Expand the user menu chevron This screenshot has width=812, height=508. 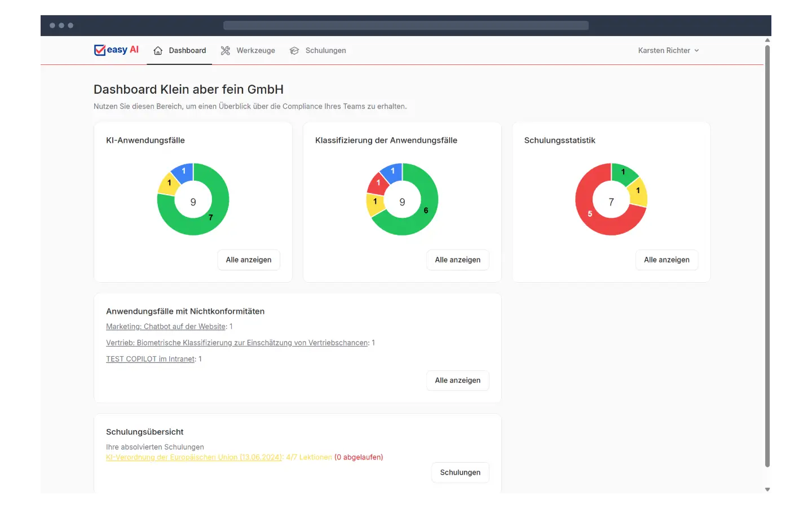[x=698, y=50]
